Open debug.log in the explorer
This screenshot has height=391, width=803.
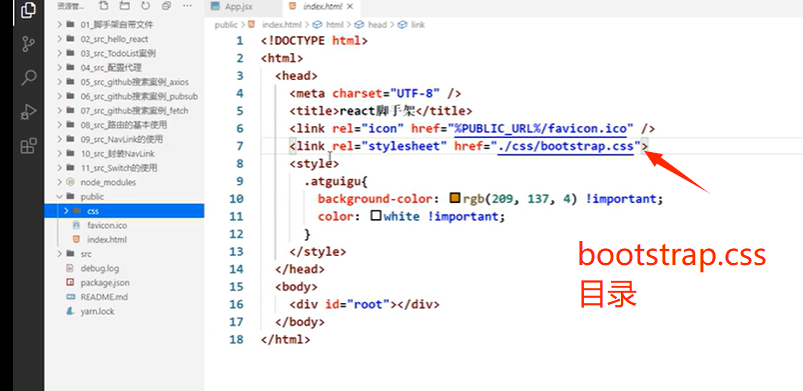pyautogui.click(x=99, y=269)
